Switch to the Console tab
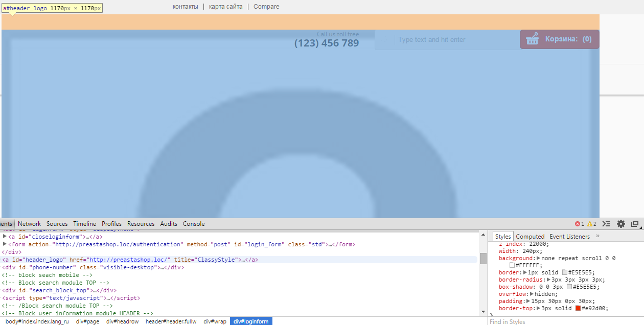Screen dimensions: 644x325 (x=194, y=224)
